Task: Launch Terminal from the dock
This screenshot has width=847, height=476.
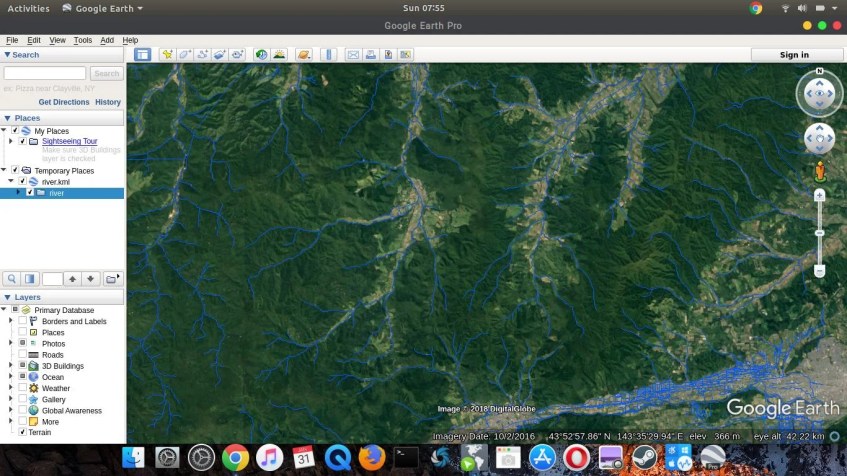Action: click(406, 458)
